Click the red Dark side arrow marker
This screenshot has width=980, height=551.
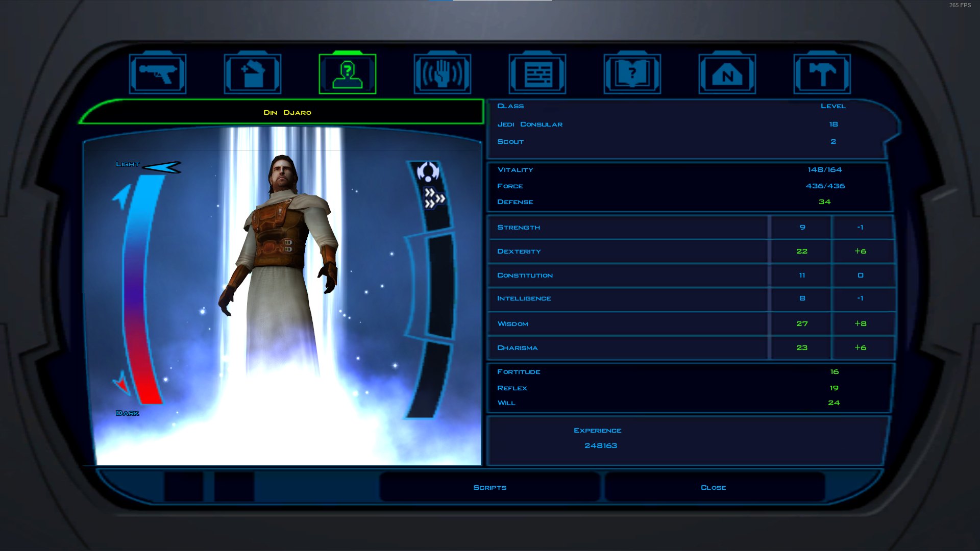122,384
